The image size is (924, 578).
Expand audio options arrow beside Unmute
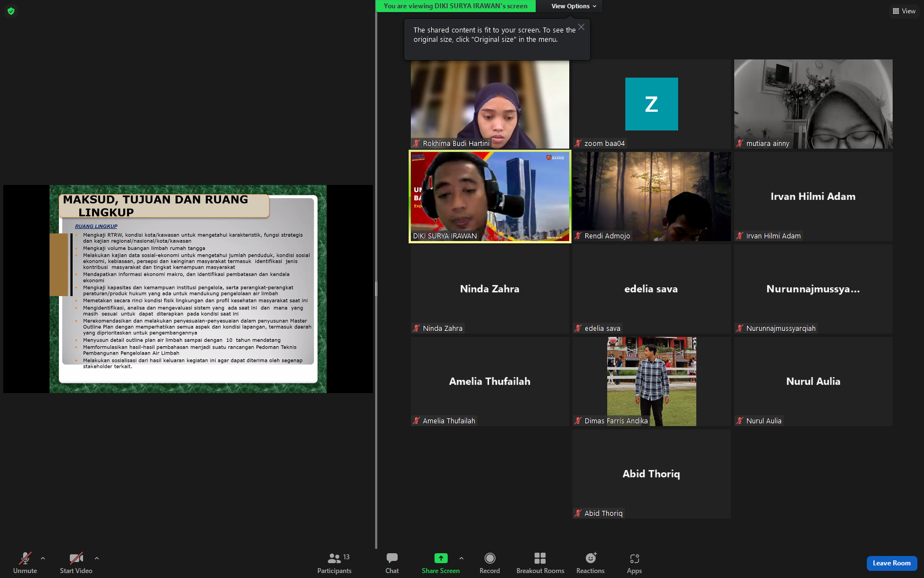[x=43, y=558]
